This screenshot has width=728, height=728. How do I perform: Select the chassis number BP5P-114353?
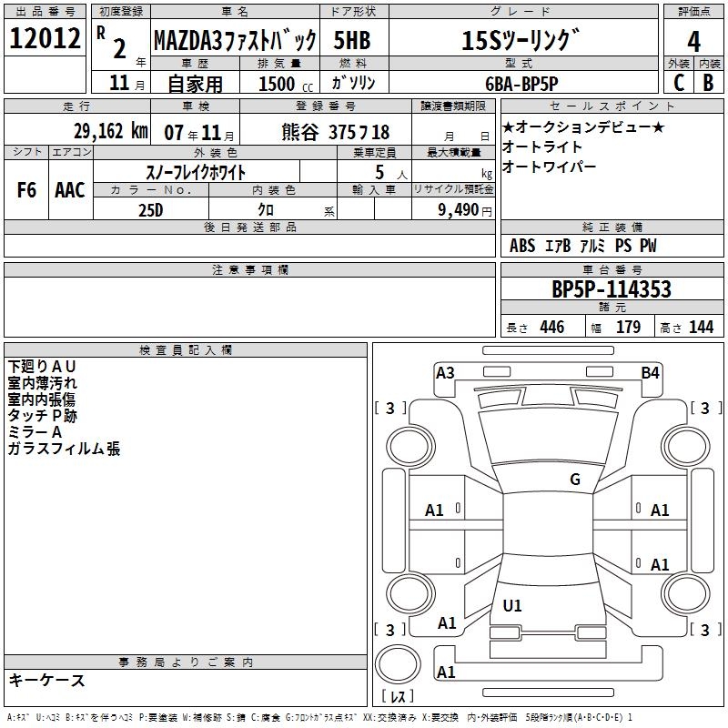point(612,289)
